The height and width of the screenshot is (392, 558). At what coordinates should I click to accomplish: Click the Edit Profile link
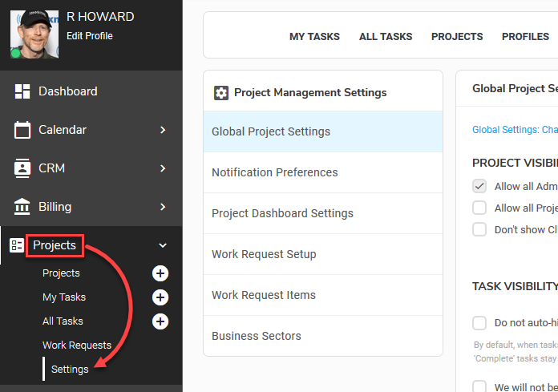click(90, 36)
